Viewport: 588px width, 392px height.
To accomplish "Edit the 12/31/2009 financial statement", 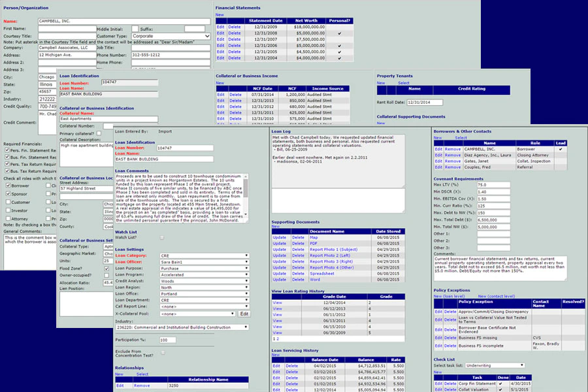I will tap(221, 27).
